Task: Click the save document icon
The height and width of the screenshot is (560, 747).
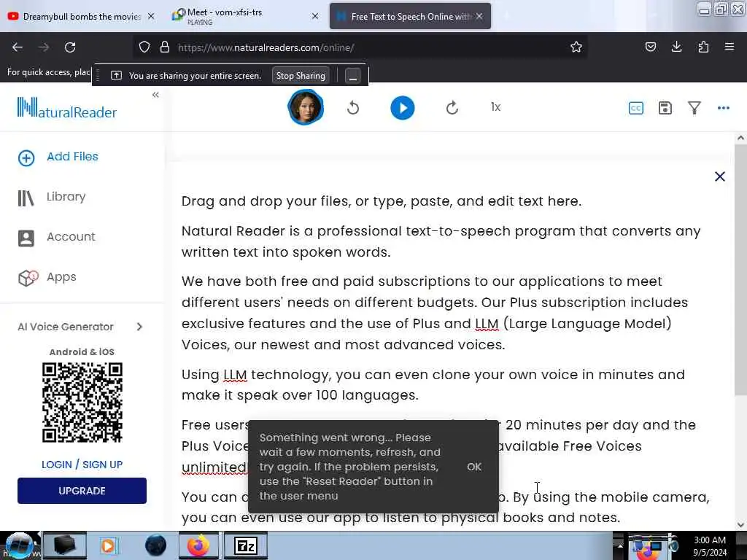Action: click(x=665, y=108)
